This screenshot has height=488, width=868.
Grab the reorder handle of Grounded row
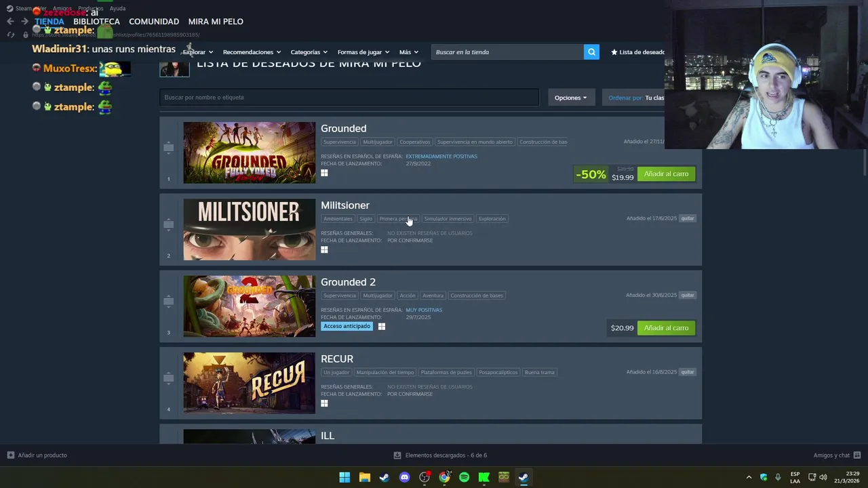tap(168, 147)
